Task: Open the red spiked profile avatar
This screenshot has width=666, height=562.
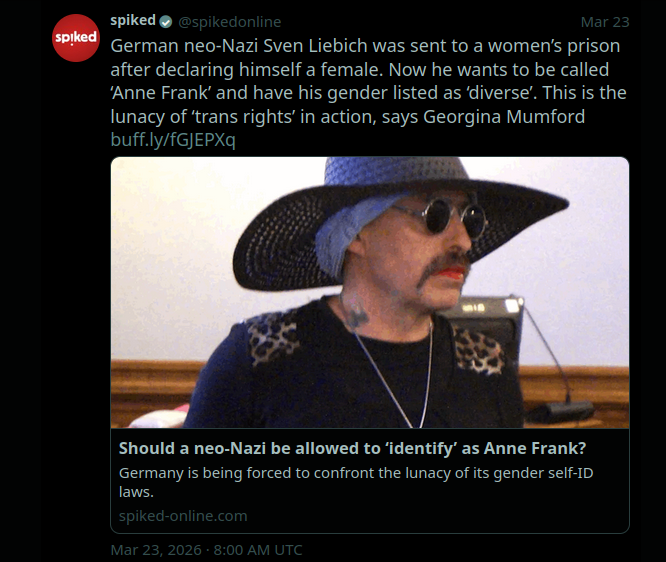Action: point(76,38)
